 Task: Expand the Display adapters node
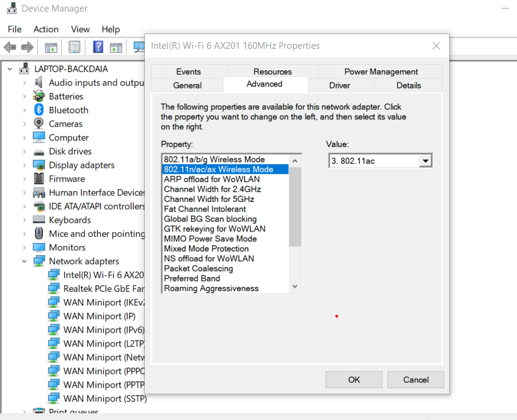(x=24, y=165)
